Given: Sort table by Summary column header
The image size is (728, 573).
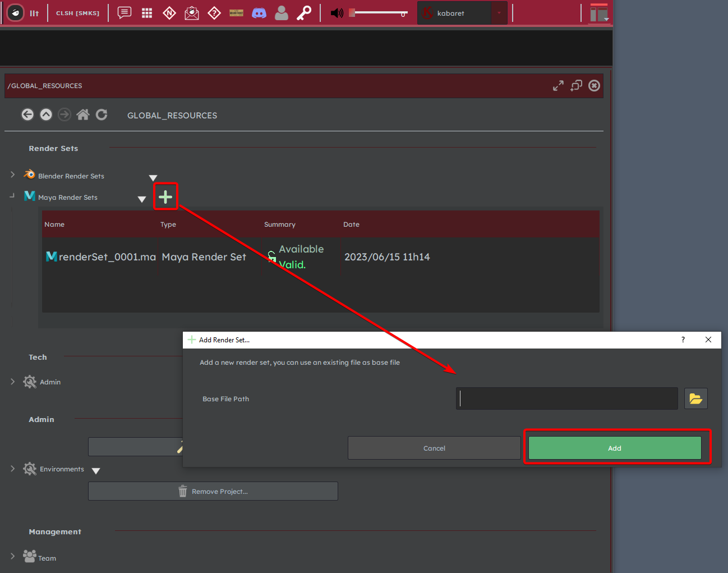Looking at the screenshot, I should [280, 224].
